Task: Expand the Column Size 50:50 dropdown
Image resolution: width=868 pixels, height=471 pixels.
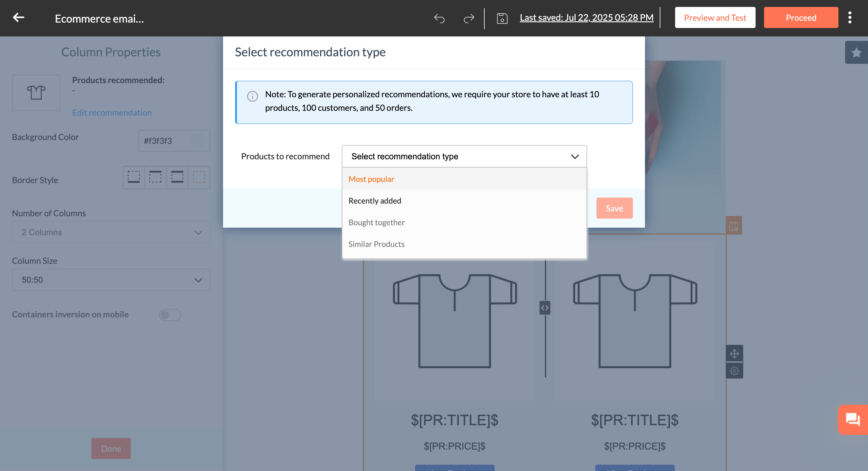Action: pyautogui.click(x=111, y=280)
